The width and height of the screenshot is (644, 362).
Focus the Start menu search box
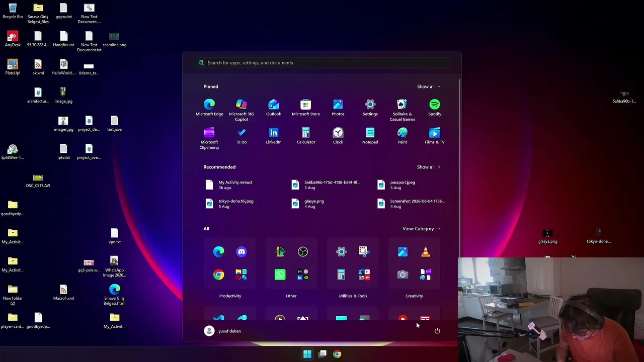click(x=322, y=63)
